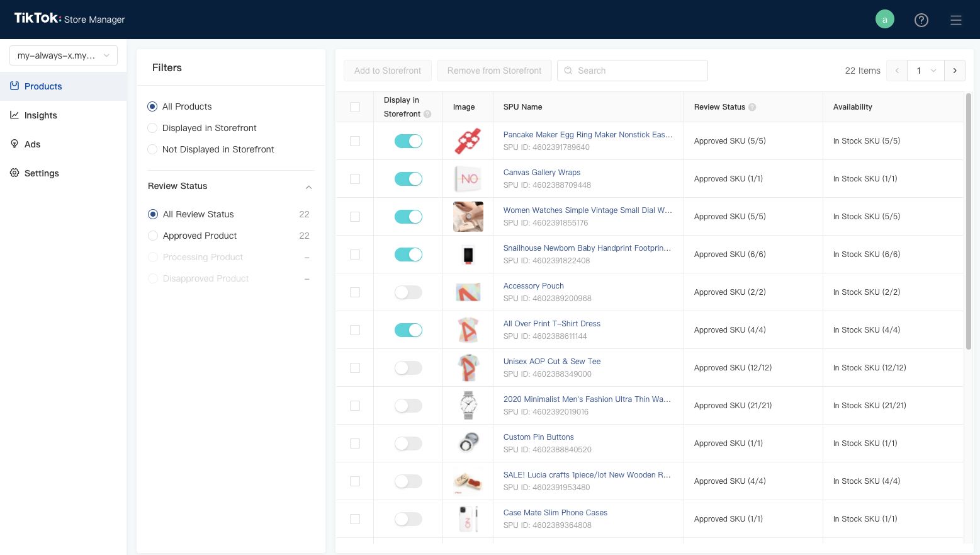This screenshot has height=555, width=980.
Task: Click SPU ID 4602391822408 text
Action: click(x=547, y=260)
